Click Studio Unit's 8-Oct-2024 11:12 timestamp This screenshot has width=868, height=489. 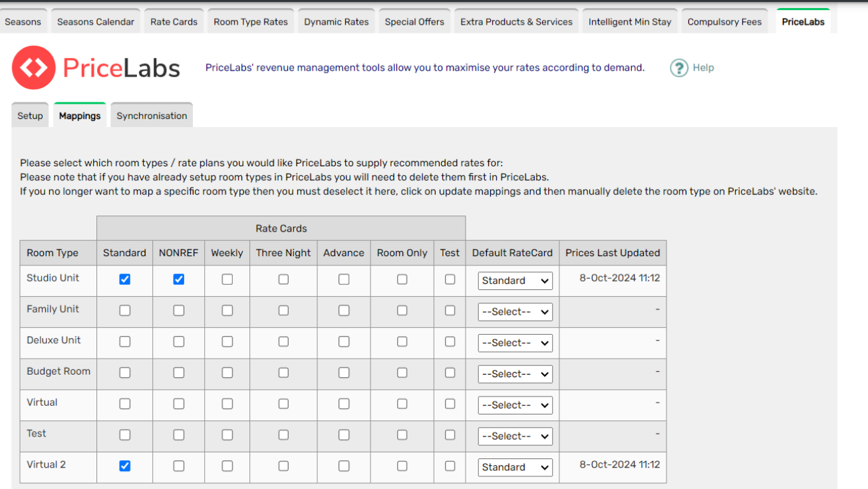click(619, 278)
